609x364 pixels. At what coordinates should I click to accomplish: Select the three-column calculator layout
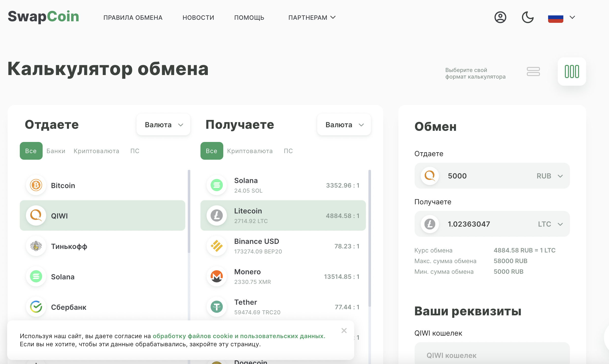pyautogui.click(x=572, y=71)
